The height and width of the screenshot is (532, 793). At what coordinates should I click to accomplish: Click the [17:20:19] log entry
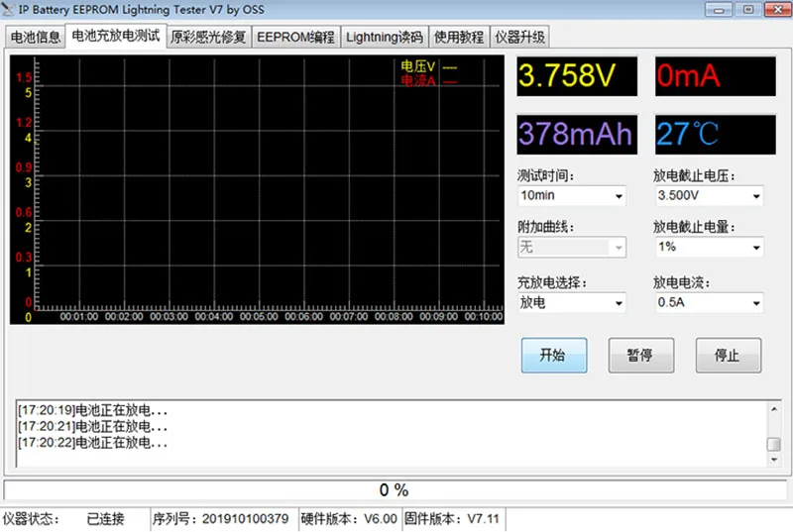(x=92, y=410)
